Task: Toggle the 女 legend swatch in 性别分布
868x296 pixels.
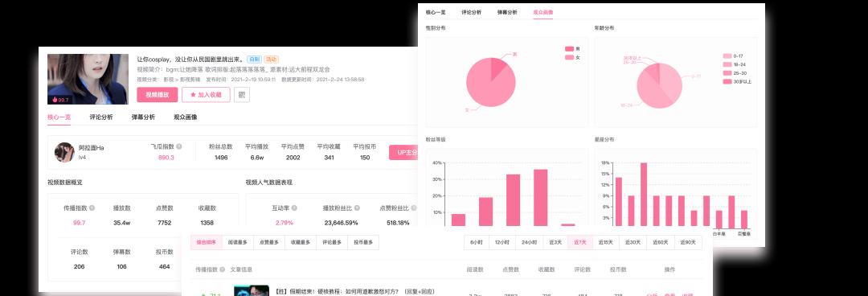Action: click(x=569, y=57)
